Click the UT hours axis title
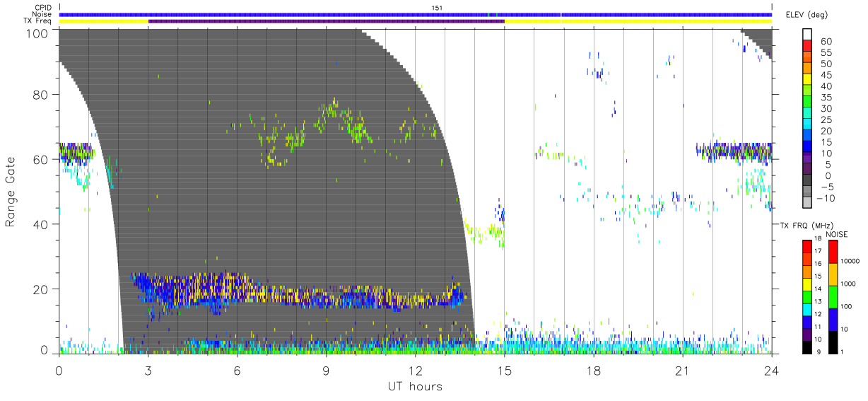868x401 pixels. click(x=415, y=386)
